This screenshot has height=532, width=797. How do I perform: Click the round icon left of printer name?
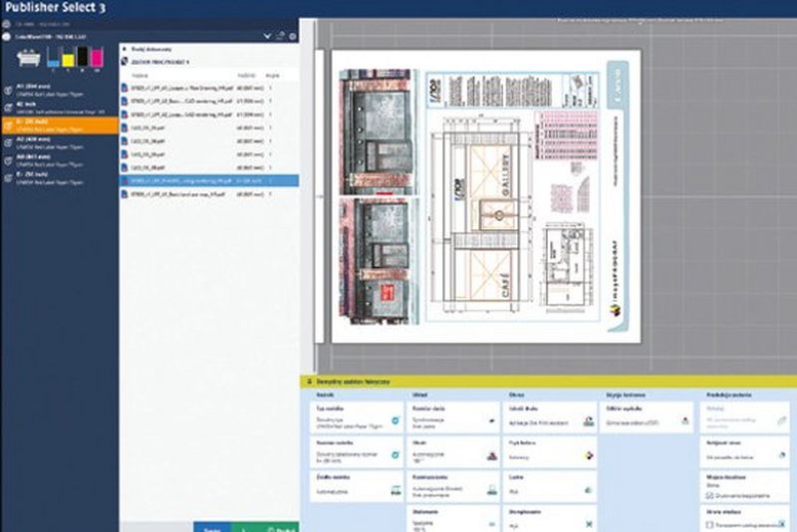tap(6, 37)
